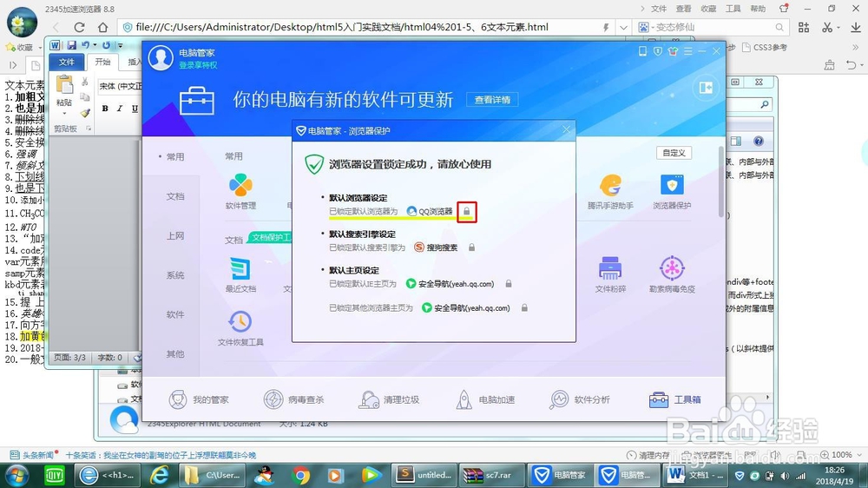The image size is (868, 488).
Task: Click the browser address bar
Action: [x=365, y=27]
